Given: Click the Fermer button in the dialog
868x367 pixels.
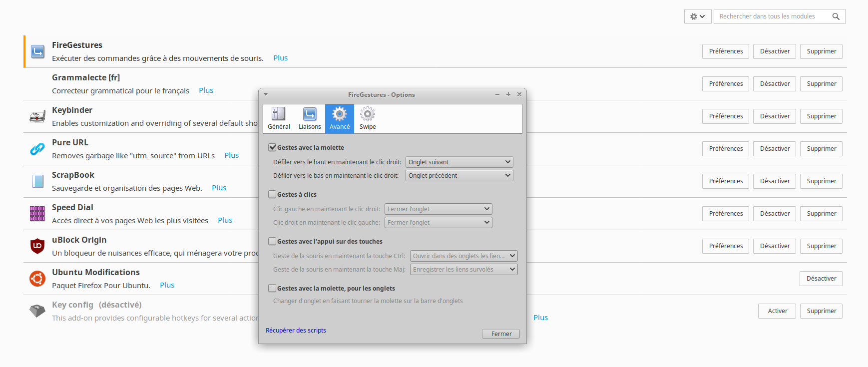Looking at the screenshot, I should point(501,334).
